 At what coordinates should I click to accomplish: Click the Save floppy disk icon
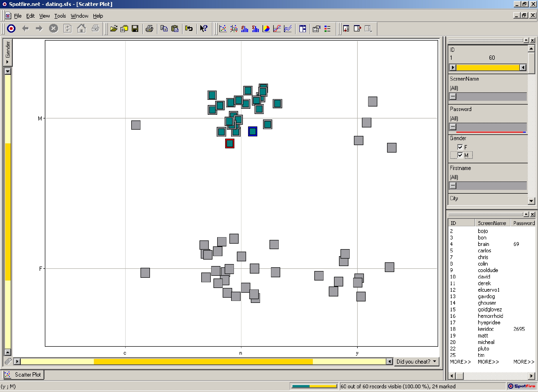click(135, 29)
